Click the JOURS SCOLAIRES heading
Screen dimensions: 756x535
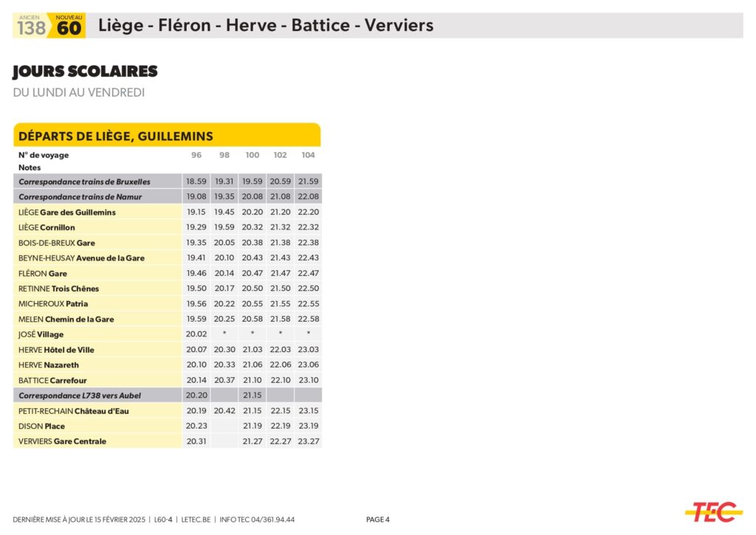tap(85, 72)
